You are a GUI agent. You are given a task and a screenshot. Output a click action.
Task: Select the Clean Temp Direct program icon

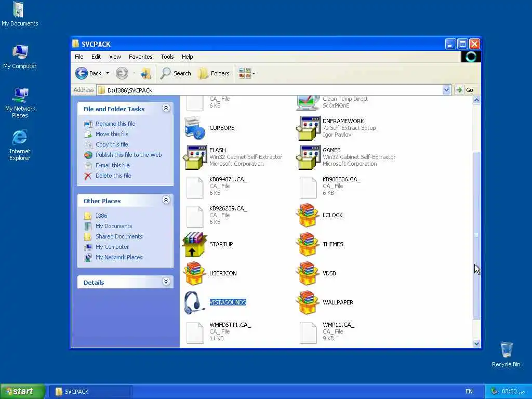308,103
